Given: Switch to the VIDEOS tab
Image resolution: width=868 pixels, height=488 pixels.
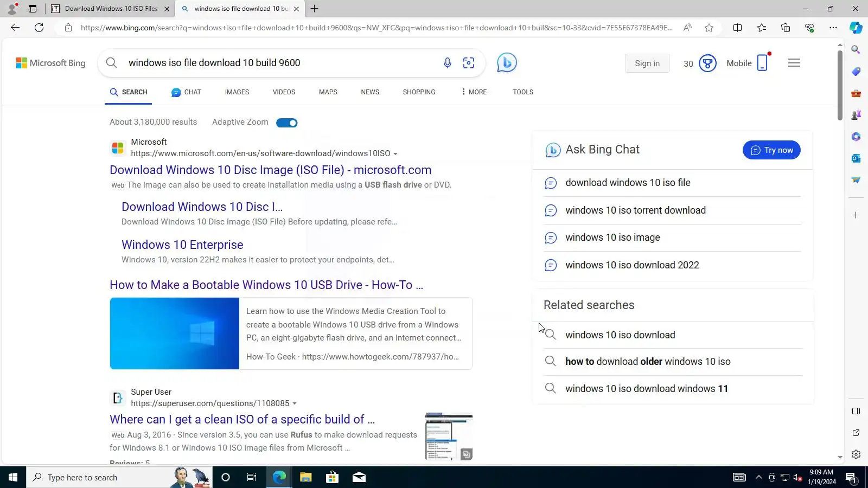Looking at the screenshot, I should point(284,92).
